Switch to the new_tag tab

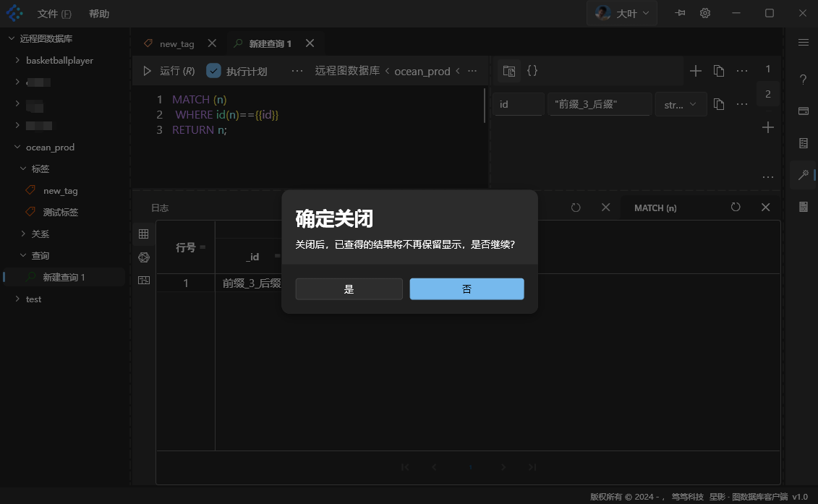coord(176,44)
